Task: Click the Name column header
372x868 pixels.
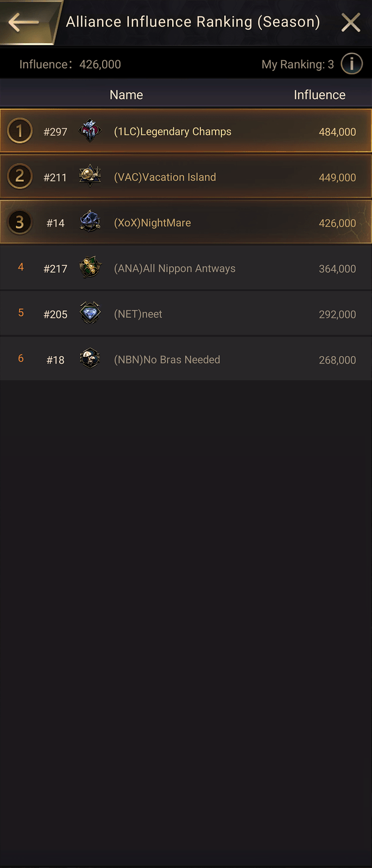Action: [127, 95]
